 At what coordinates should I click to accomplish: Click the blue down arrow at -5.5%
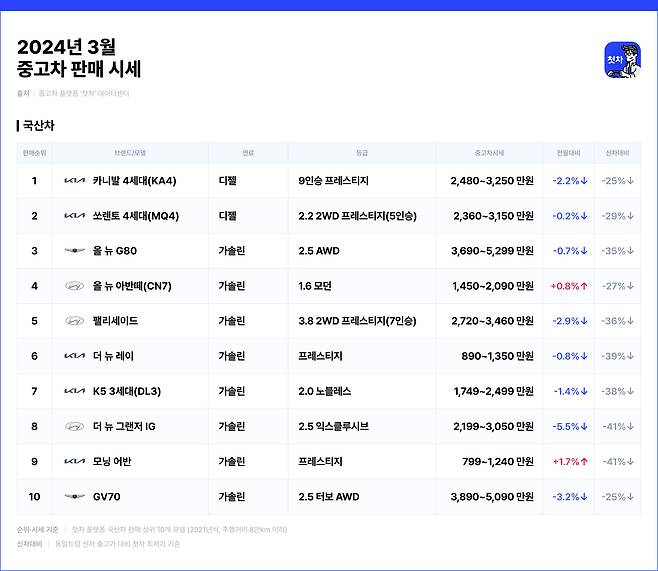(x=583, y=426)
